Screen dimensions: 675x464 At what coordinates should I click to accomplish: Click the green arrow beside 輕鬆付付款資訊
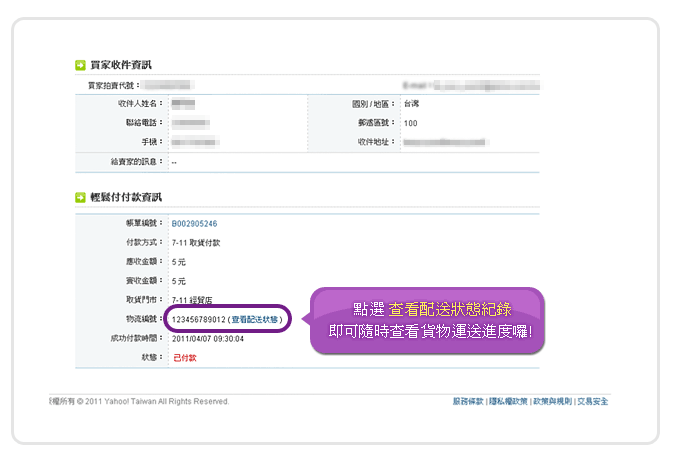(x=81, y=198)
